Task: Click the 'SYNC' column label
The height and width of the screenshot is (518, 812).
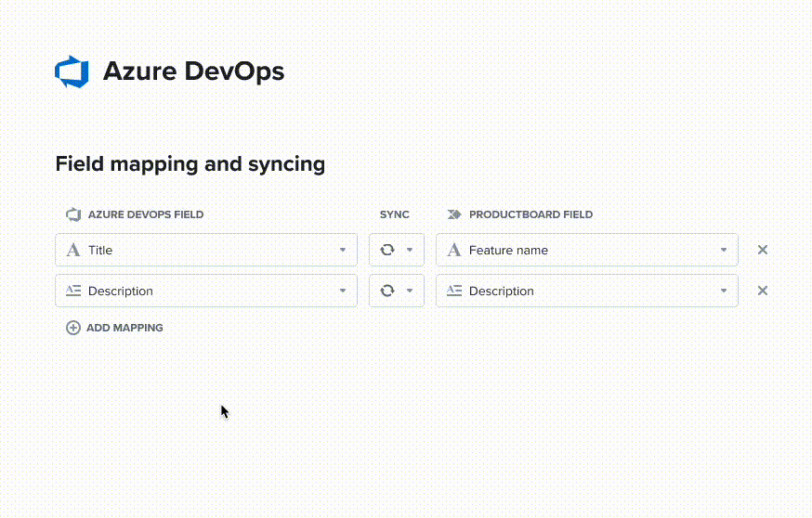Action: click(x=395, y=214)
